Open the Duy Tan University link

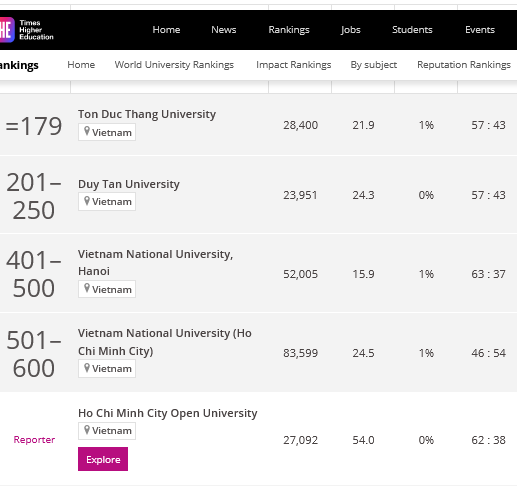click(x=129, y=184)
